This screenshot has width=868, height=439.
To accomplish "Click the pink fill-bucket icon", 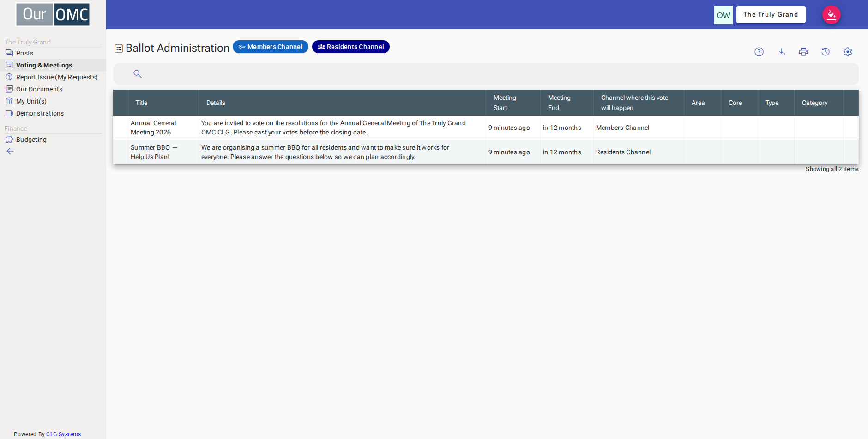I will [832, 15].
